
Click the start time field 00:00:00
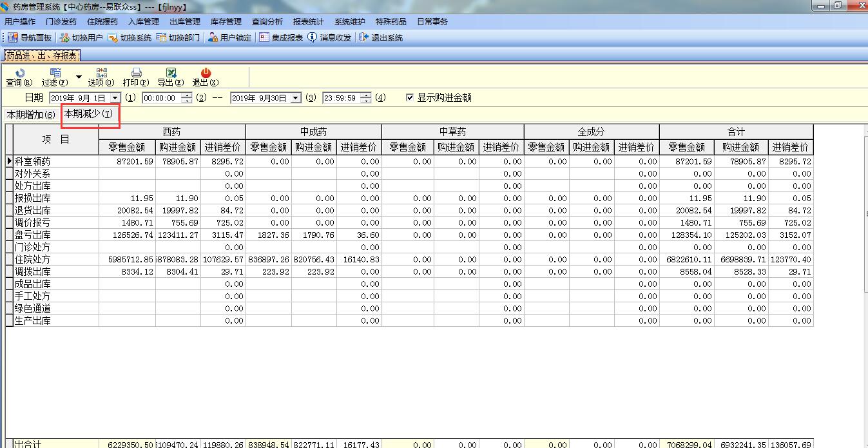click(161, 98)
